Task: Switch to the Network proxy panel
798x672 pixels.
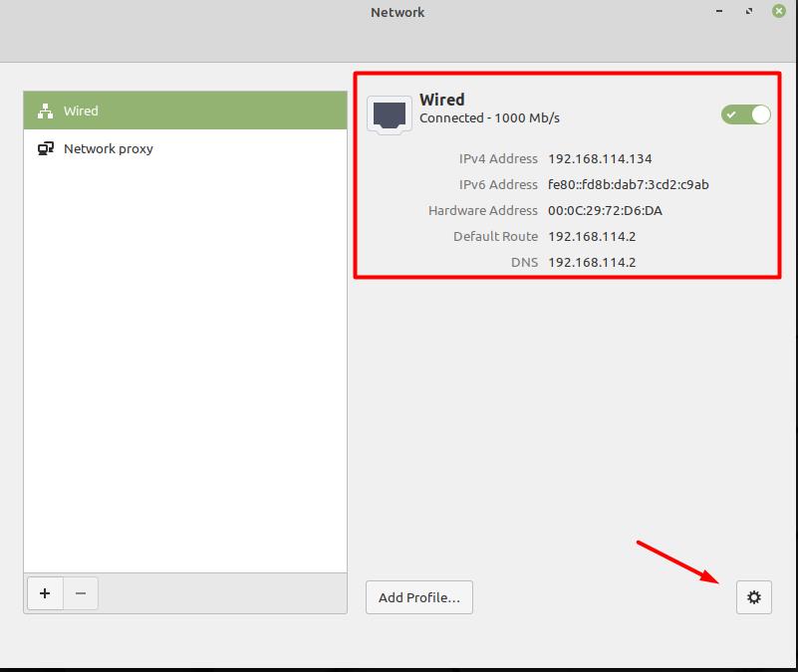Action: click(110, 148)
